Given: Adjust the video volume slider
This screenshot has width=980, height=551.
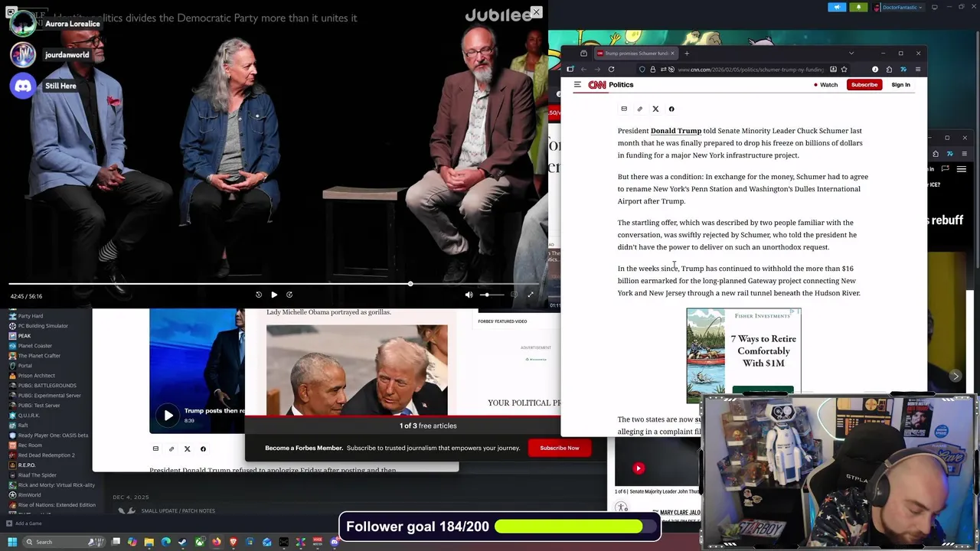Looking at the screenshot, I should (x=492, y=295).
